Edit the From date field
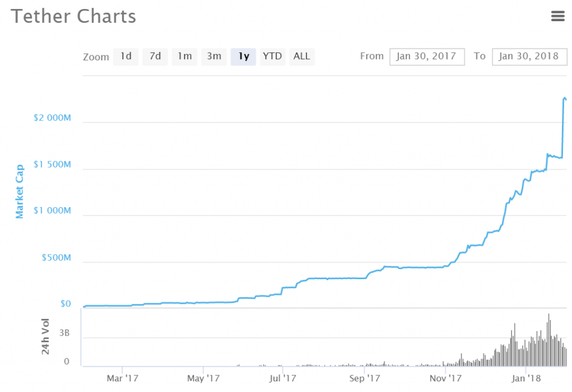 point(427,56)
